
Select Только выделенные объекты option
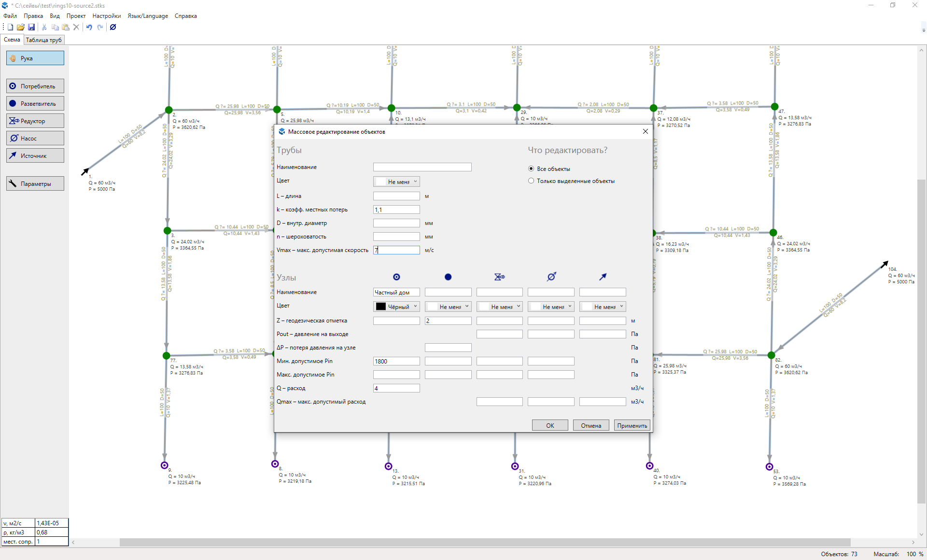coord(531,181)
